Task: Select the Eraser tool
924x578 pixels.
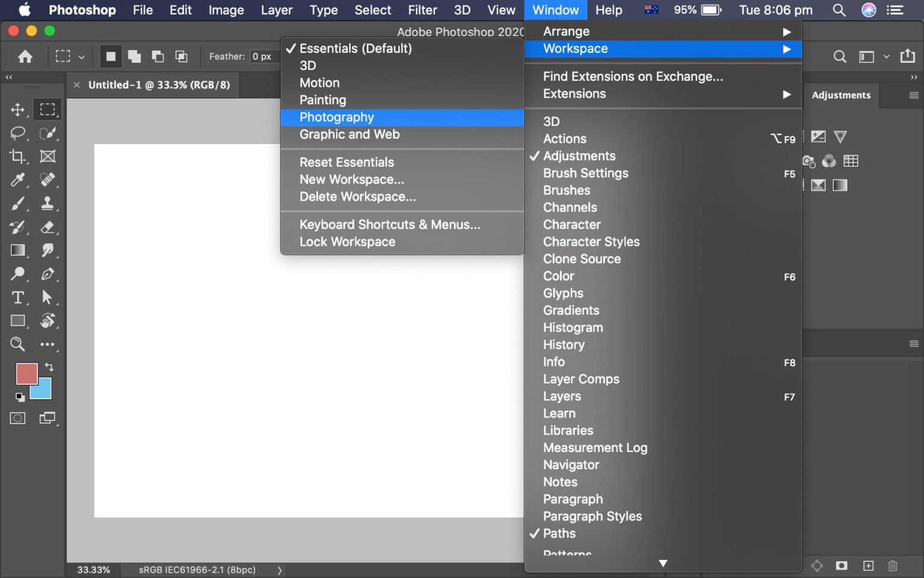Action: pyautogui.click(x=47, y=227)
